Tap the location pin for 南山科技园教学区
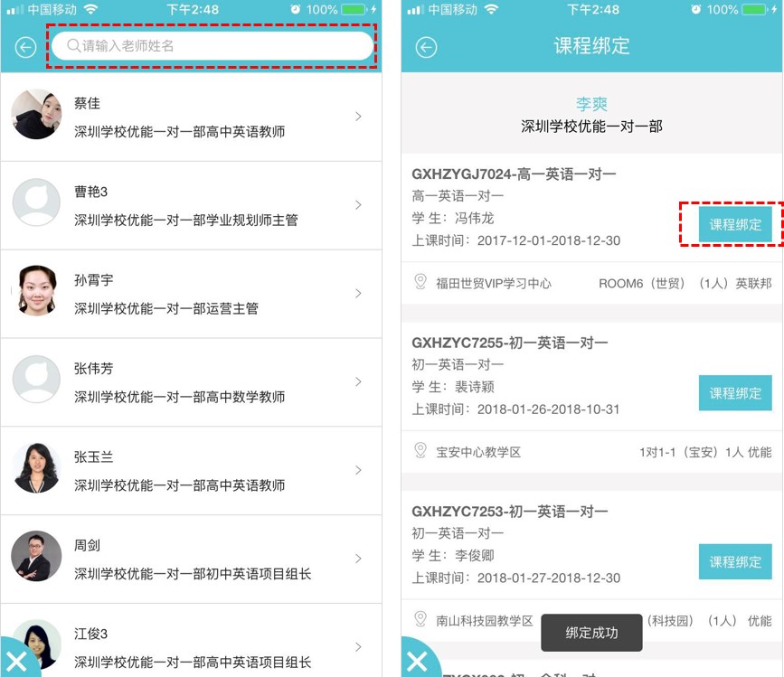This screenshot has height=677, width=784. (420, 619)
